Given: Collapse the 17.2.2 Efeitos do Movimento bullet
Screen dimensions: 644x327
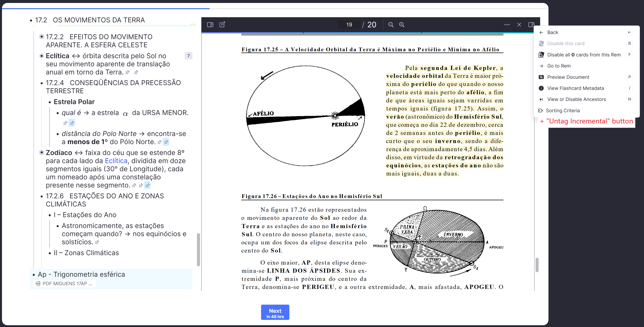Looking at the screenshot, I should click(x=42, y=37).
